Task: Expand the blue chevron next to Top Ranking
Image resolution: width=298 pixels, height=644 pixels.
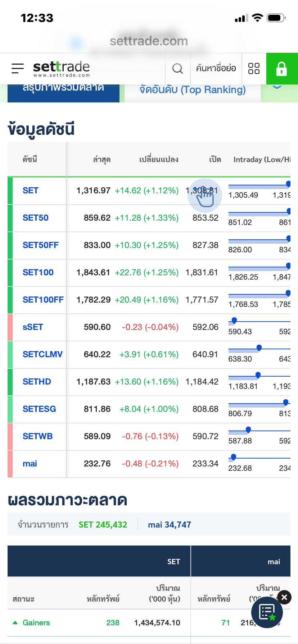Action: 277,87
